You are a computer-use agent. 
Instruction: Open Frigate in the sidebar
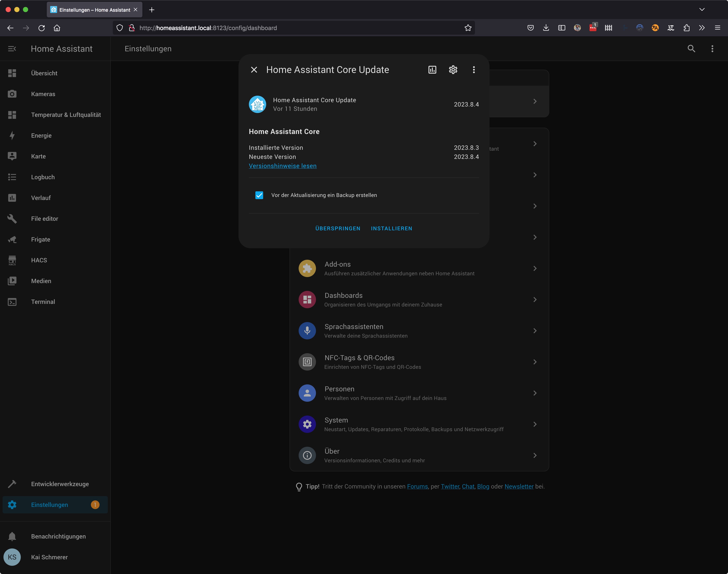coord(41,239)
